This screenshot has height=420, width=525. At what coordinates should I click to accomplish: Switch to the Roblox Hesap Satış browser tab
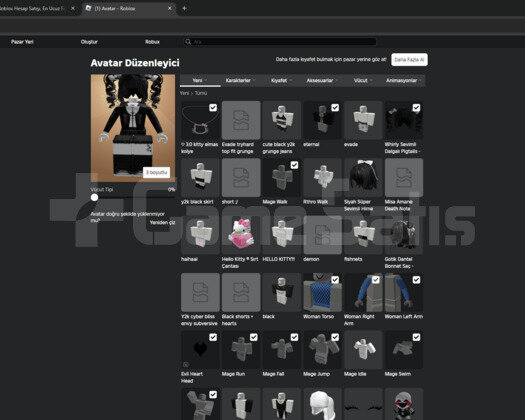(37, 8)
